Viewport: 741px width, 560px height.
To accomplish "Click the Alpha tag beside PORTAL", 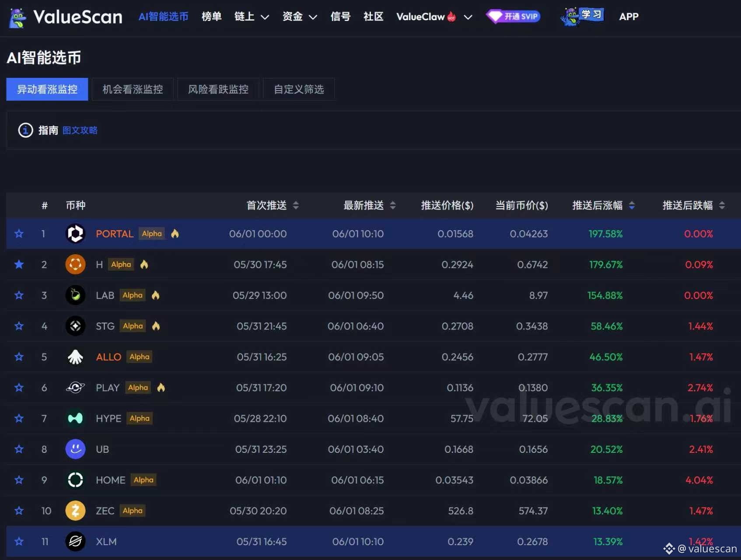I will coord(152,234).
